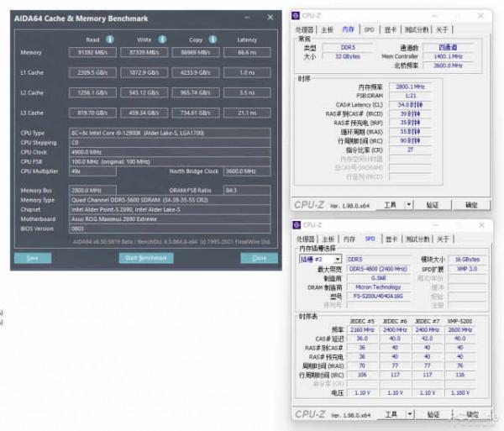This screenshot has width=504, height=431.
Task: Click the XMP-5200 column header
Action: click(x=459, y=321)
